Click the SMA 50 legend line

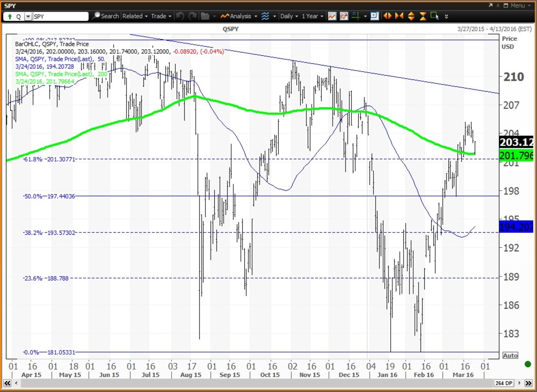click(x=61, y=58)
